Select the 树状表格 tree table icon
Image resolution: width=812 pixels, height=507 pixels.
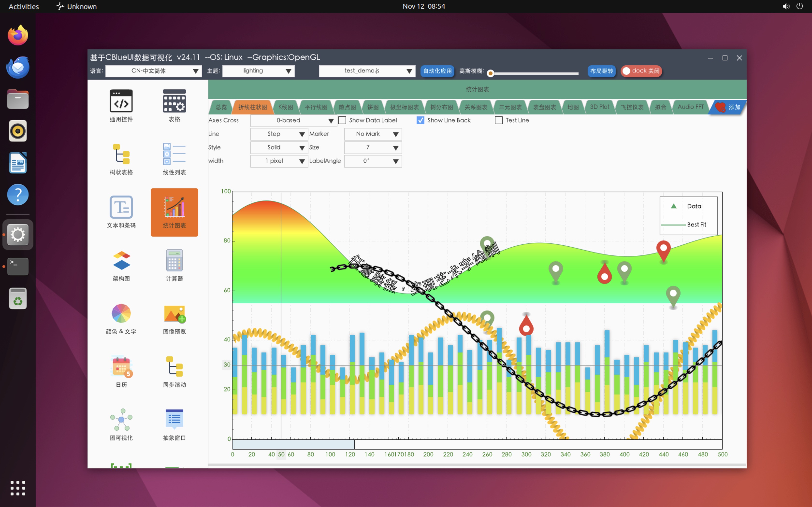pyautogui.click(x=121, y=154)
